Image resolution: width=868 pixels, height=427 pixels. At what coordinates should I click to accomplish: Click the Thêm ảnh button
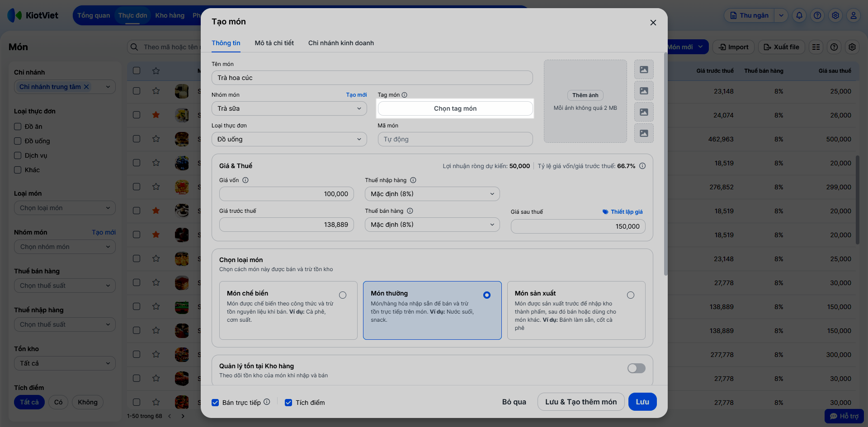[x=585, y=95]
